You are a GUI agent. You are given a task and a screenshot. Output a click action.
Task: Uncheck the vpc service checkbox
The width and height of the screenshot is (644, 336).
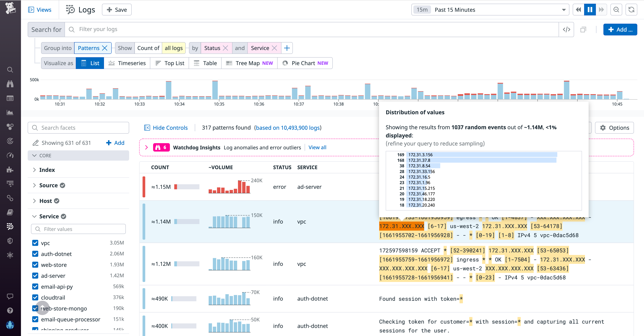coord(35,243)
